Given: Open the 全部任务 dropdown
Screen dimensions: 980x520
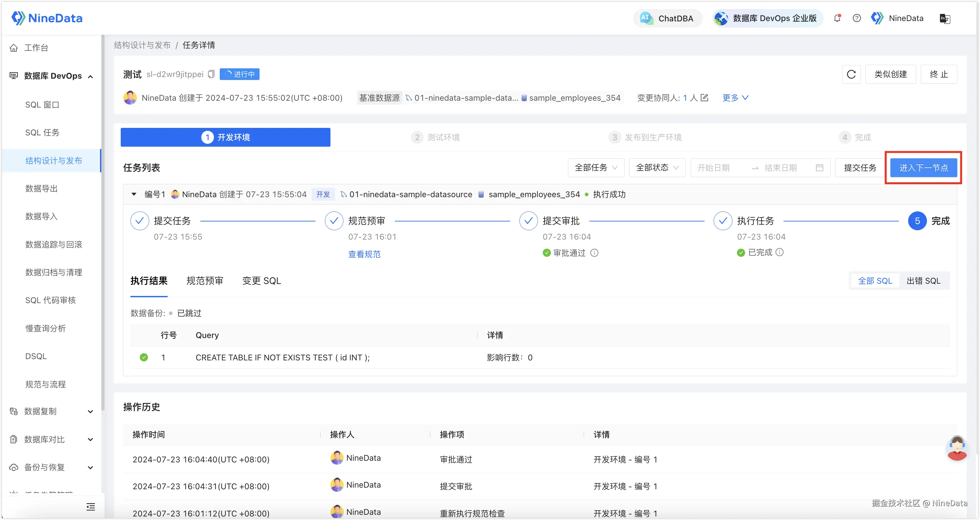Looking at the screenshot, I should pos(596,168).
